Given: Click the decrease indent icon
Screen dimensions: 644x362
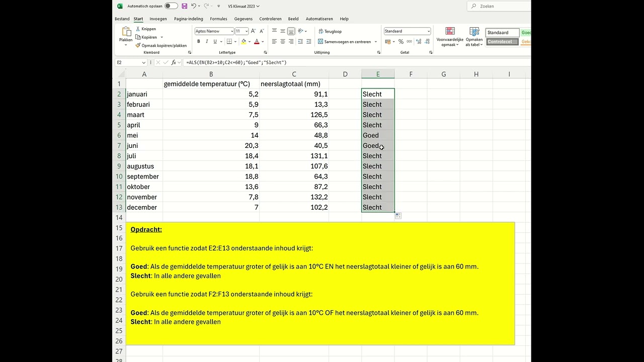Looking at the screenshot, I should click(x=300, y=42).
